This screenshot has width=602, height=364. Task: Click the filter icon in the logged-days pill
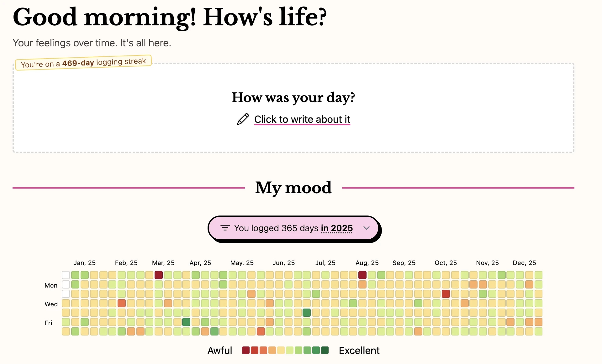point(225,228)
